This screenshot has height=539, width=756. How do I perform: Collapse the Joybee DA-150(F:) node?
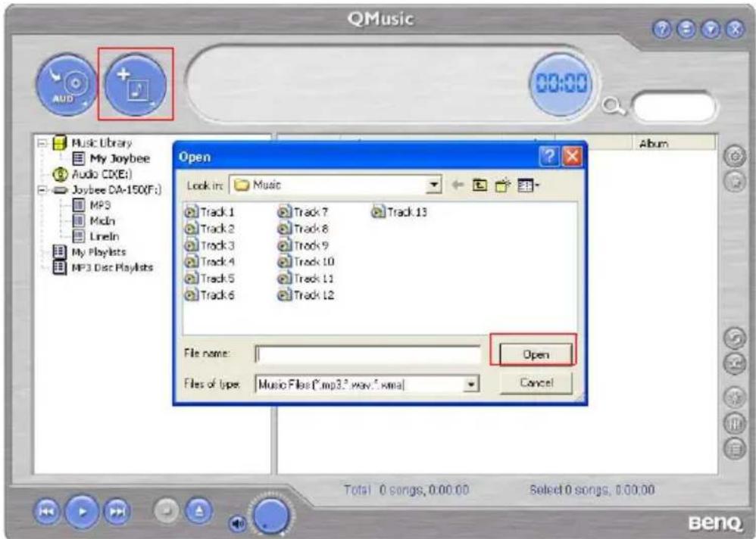42,190
